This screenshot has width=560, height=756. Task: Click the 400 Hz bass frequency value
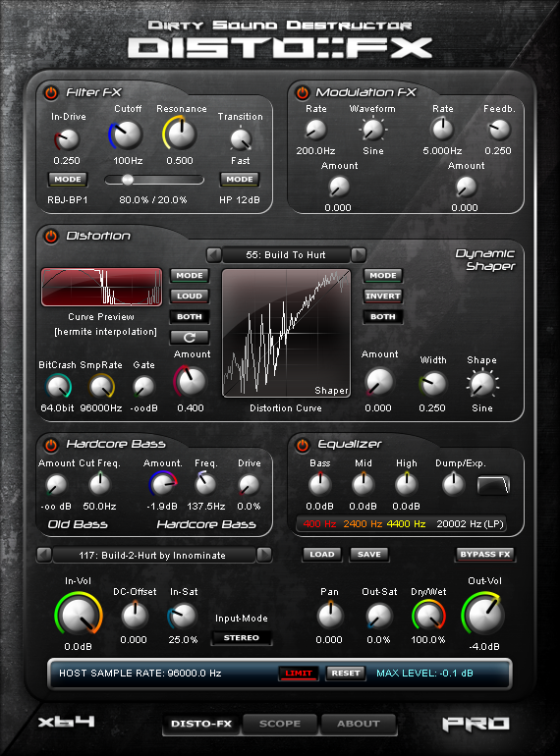(x=319, y=524)
